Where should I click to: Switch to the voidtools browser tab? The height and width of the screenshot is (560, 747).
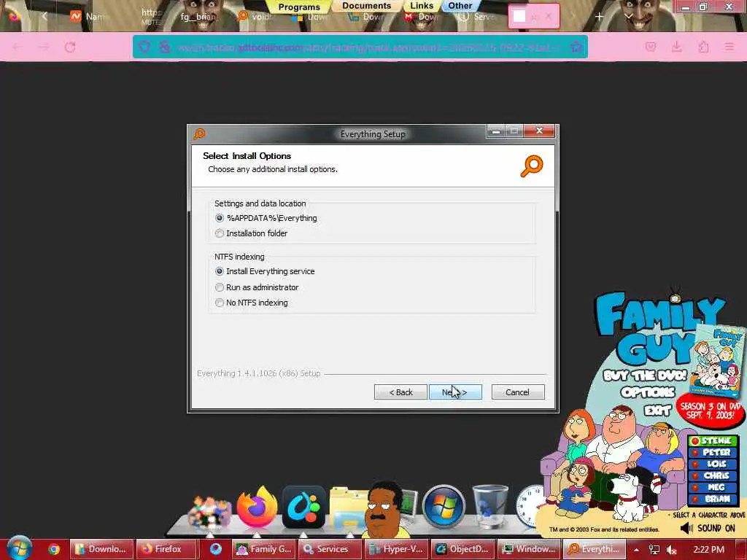[255, 17]
